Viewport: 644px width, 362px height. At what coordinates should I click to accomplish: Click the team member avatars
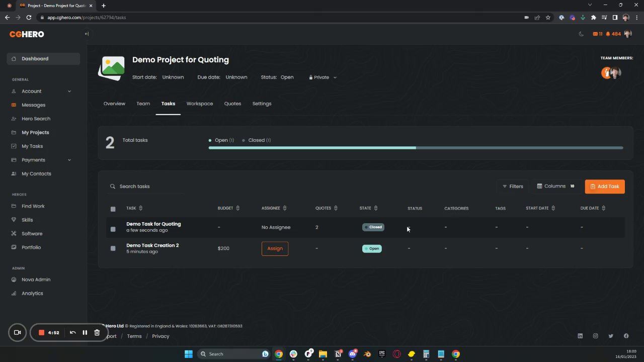coord(611,73)
